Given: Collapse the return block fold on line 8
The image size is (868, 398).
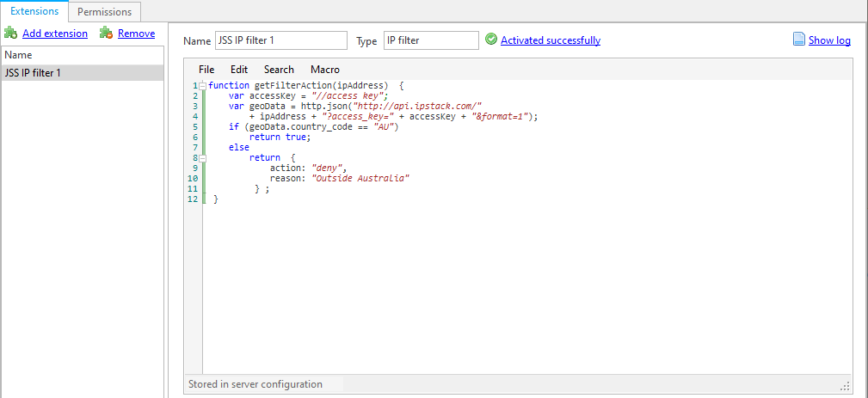Looking at the screenshot, I should [x=203, y=158].
